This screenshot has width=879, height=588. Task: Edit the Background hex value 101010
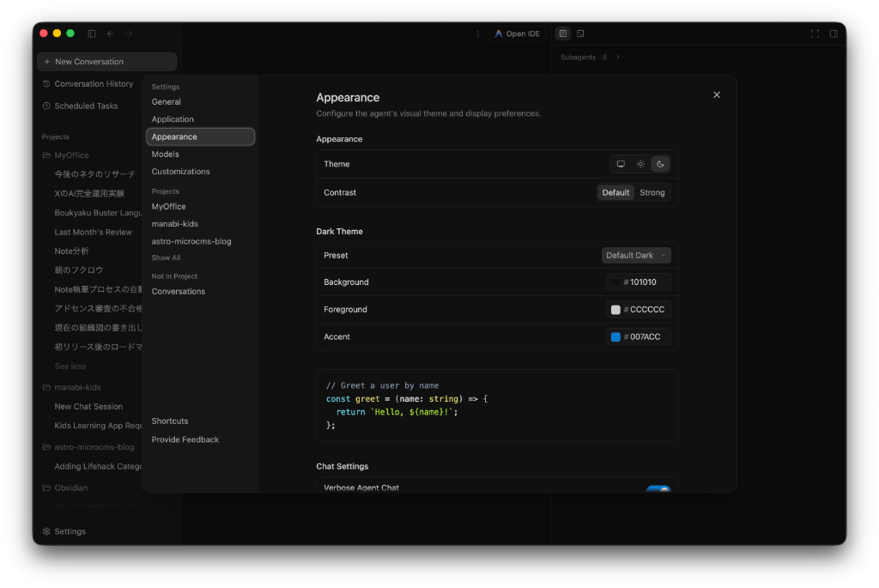click(x=643, y=282)
